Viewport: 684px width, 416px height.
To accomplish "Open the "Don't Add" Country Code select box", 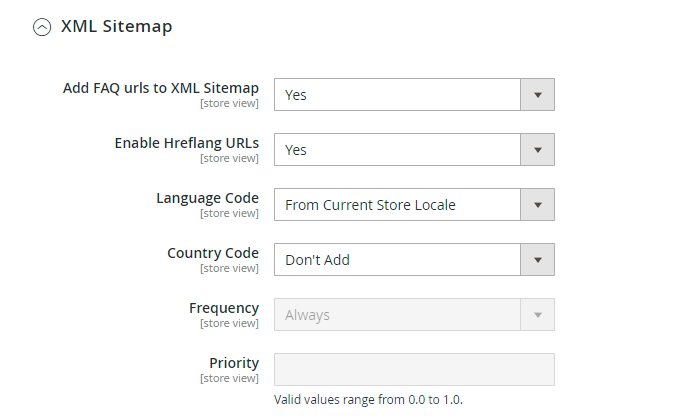I will point(398,260).
